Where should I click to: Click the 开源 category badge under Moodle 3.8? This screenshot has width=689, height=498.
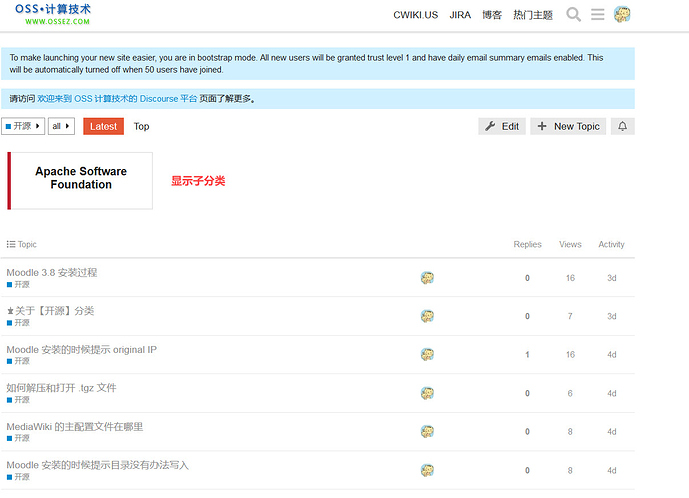pos(18,284)
